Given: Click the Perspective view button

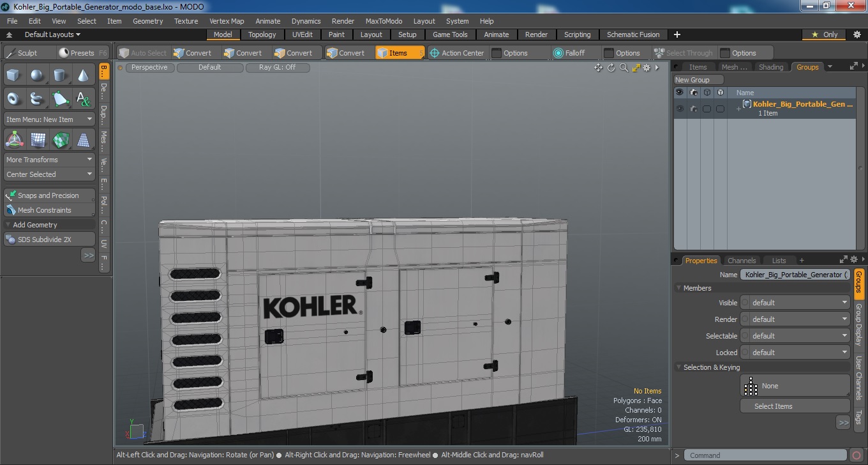Looking at the screenshot, I should pyautogui.click(x=149, y=67).
